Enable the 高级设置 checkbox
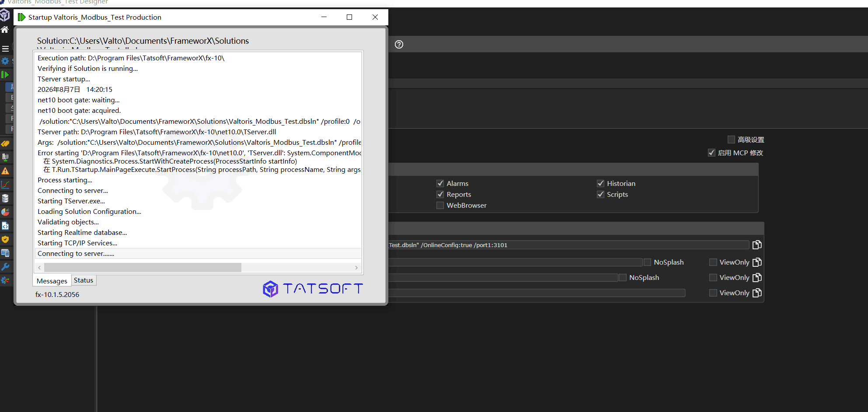 pos(731,140)
